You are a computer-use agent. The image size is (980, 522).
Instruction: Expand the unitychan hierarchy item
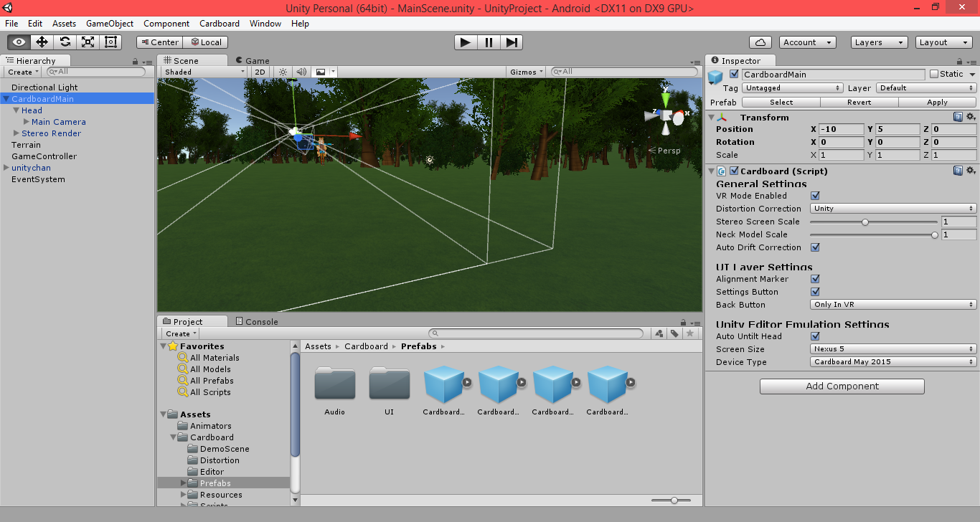coord(6,168)
